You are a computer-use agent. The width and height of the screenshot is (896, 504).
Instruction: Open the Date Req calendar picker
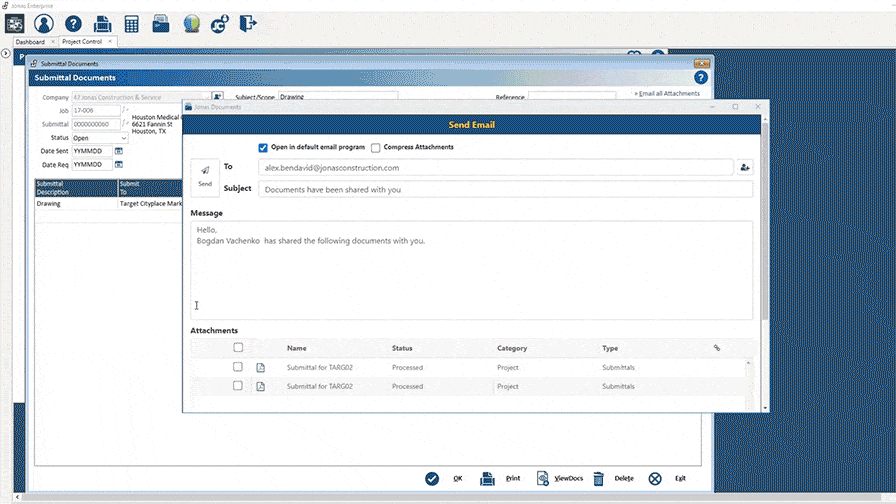119,165
